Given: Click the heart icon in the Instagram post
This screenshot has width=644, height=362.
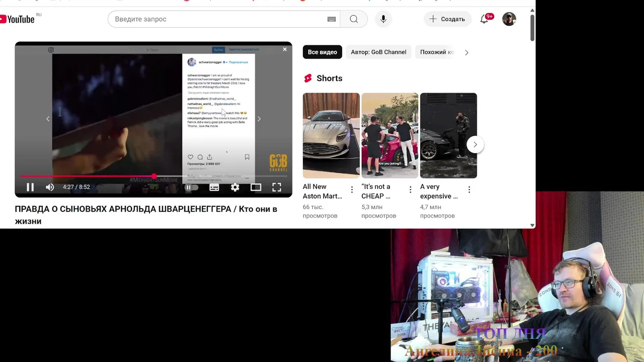Looking at the screenshot, I should tap(190, 157).
